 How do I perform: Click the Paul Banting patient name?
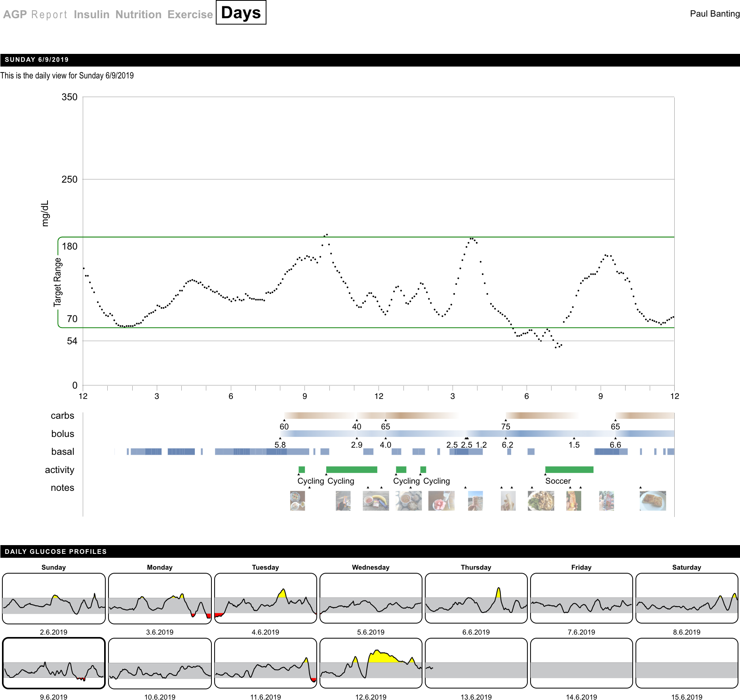point(714,14)
